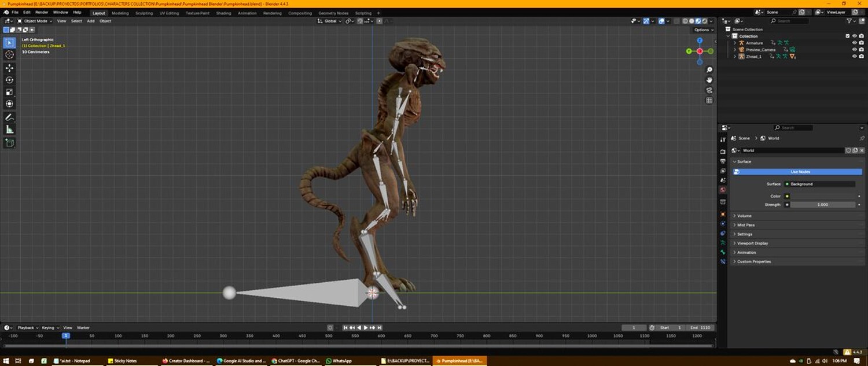Open the Scene properties tab
Viewport: 868px width, 366px height.
pos(723,180)
